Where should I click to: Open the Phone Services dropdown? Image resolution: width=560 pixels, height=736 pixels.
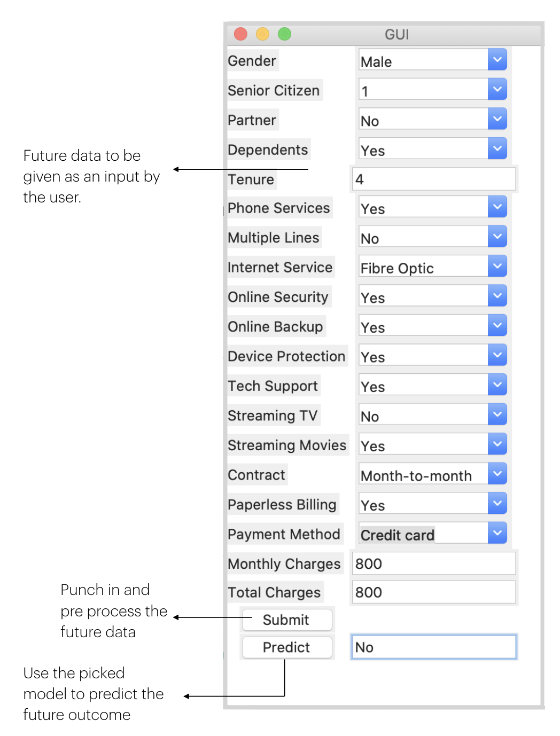pyautogui.click(x=497, y=207)
